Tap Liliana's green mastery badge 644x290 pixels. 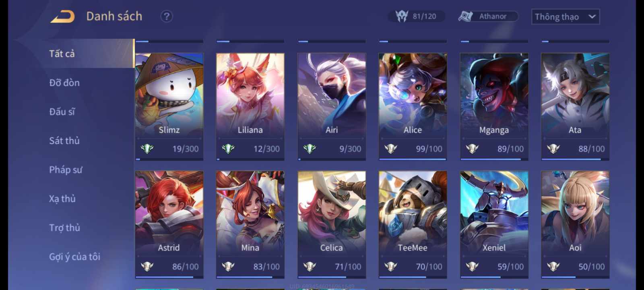228,149
